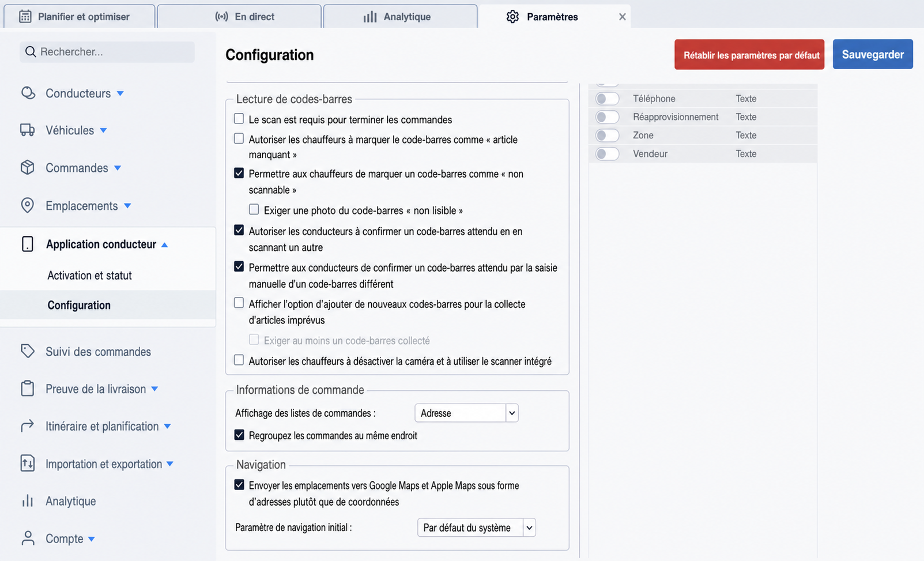Click the Compte person icon
The image size is (924, 561).
28,539
